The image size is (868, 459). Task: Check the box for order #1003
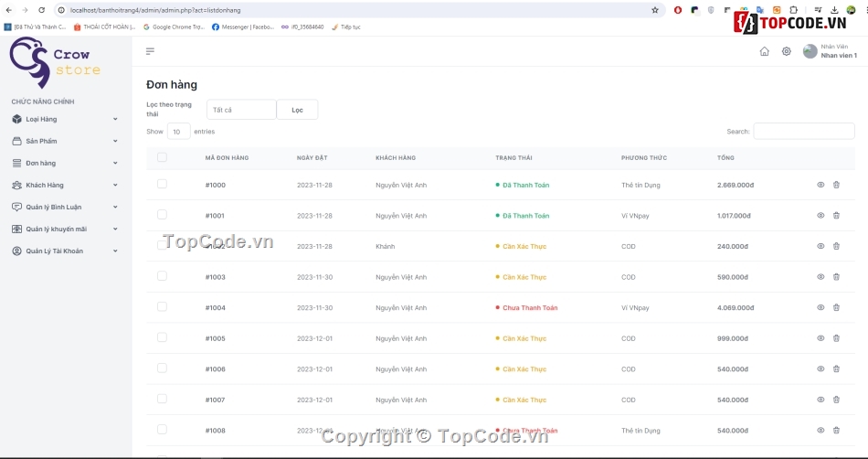(162, 276)
